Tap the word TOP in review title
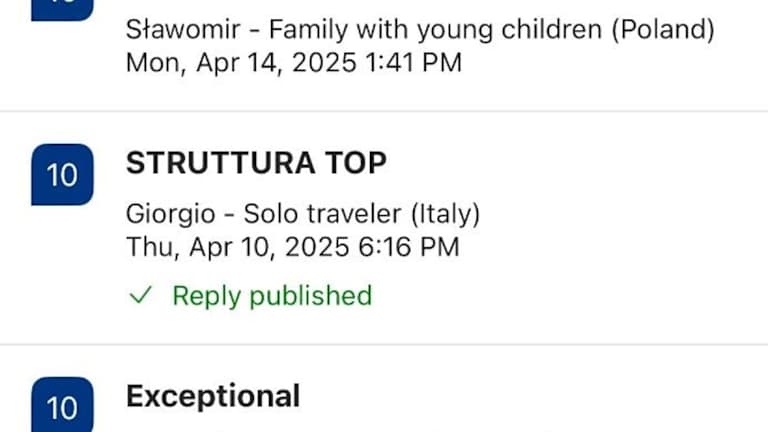 pyautogui.click(x=355, y=162)
